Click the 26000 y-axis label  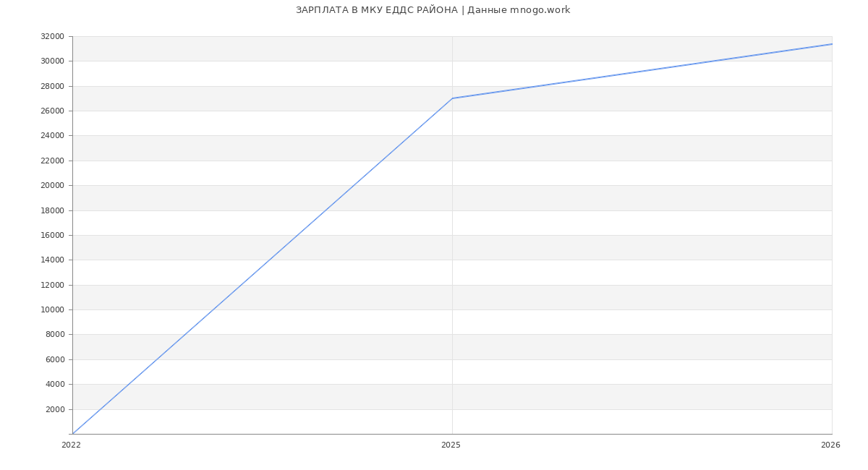(52, 111)
